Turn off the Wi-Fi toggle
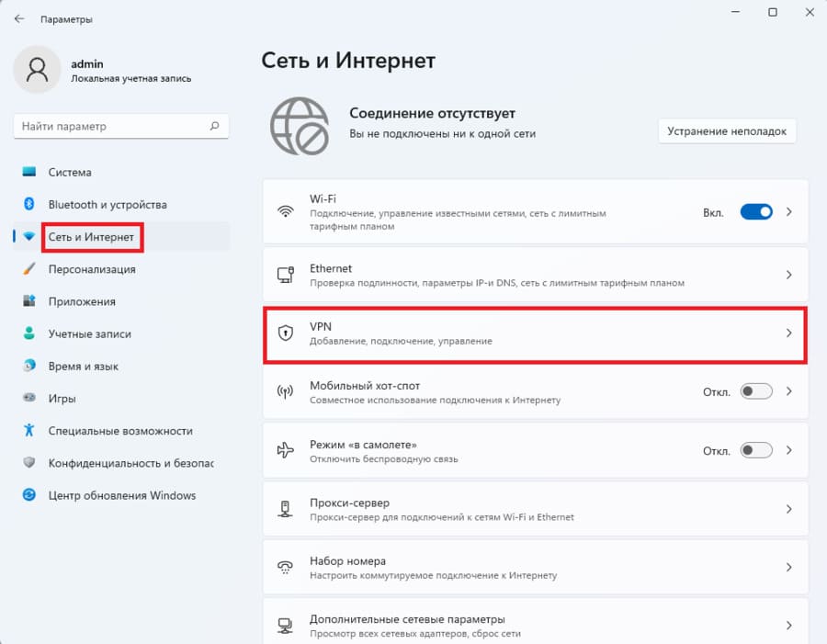Screen dimensions: 827x644 (x=756, y=212)
